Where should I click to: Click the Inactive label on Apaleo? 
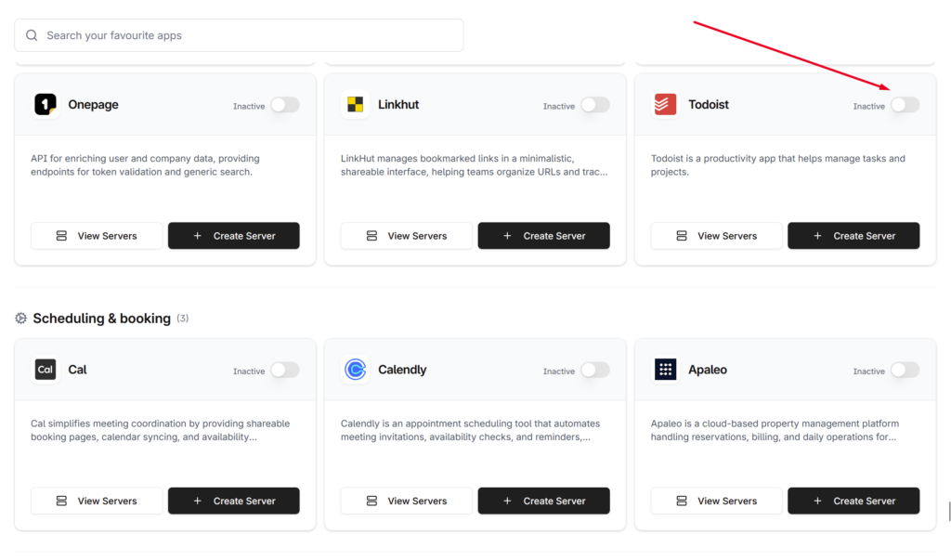(x=868, y=371)
